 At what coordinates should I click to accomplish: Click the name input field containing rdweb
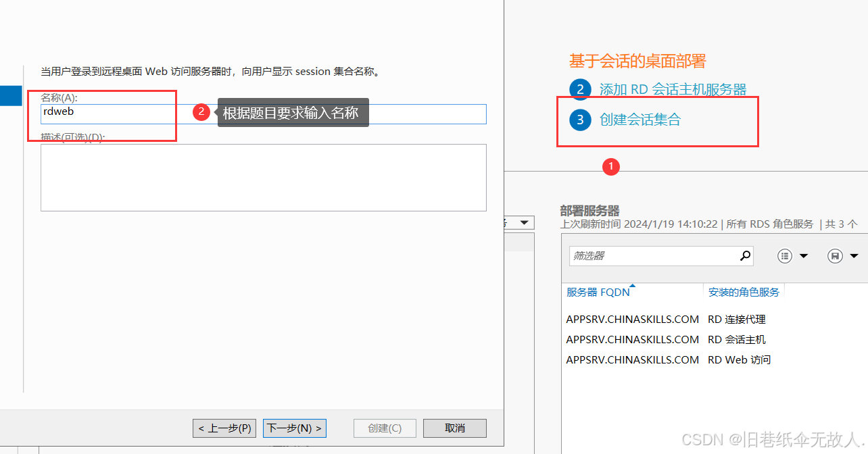tap(107, 111)
